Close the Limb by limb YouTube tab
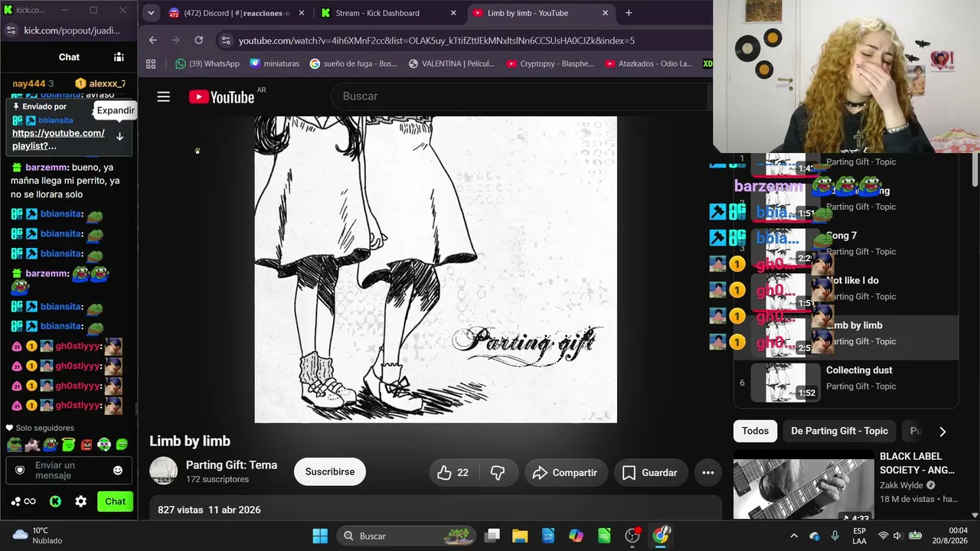 pyautogui.click(x=605, y=13)
